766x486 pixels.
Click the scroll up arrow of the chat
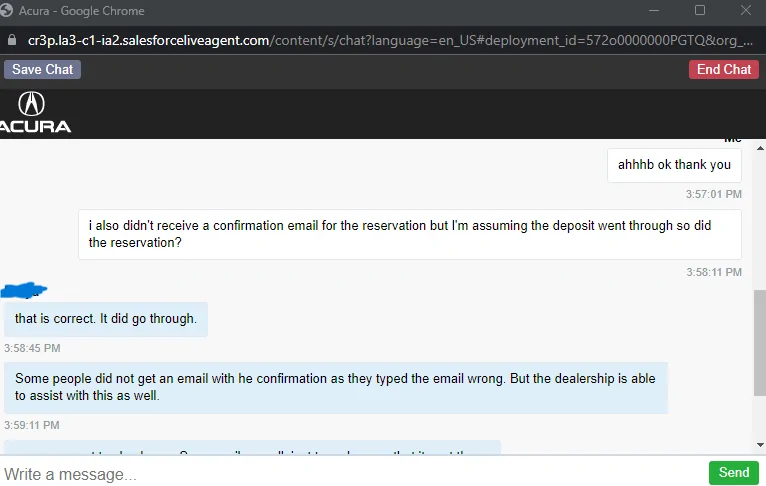[x=759, y=145]
